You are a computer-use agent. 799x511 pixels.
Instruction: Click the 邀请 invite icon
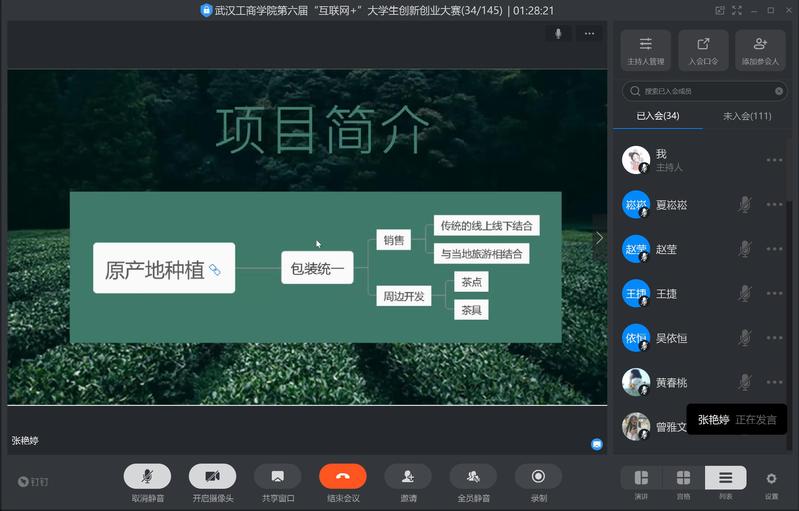tap(408, 476)
